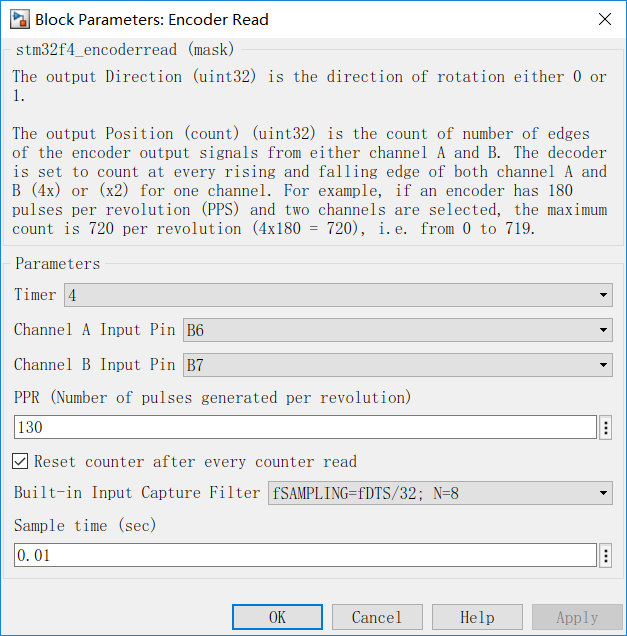Expand the Channel A Input Pin dropdown
627x636 pixels.
click(396, 331)
